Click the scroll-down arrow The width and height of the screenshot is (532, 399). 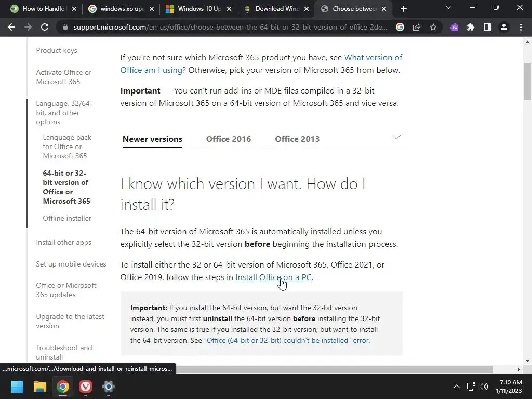click(x=527, y=361)
